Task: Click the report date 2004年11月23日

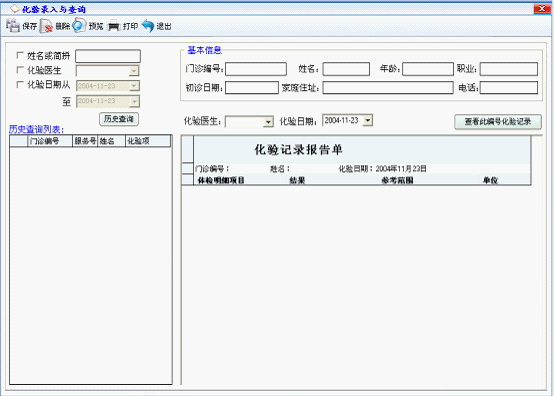Action: [x=401, y=169]
